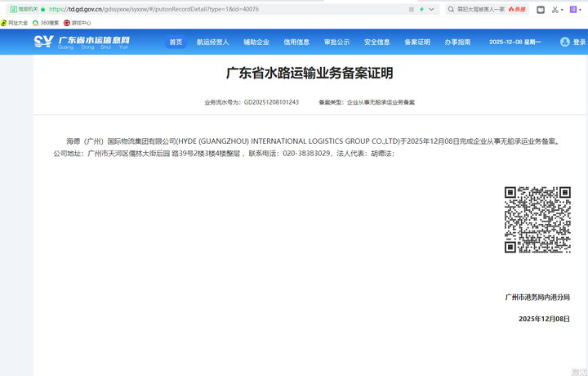
Task: Click the 登录 login link
Action: pos(579,42)
